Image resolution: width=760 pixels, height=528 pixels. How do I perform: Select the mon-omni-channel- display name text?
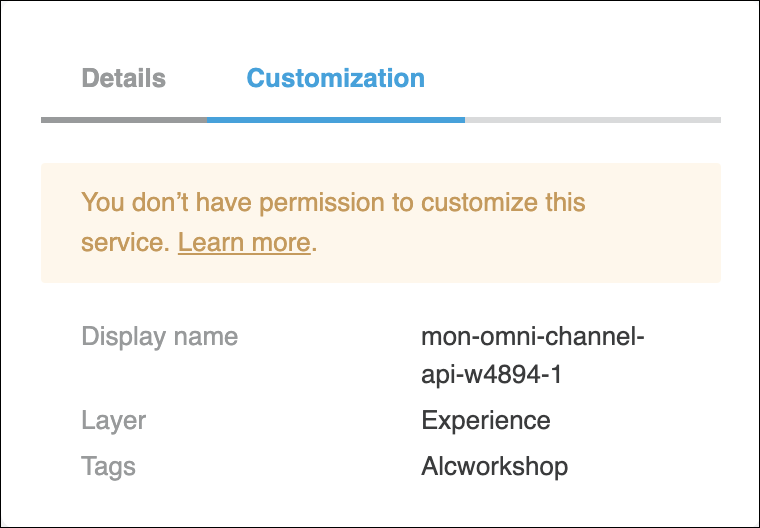click(x=532, y=336)
